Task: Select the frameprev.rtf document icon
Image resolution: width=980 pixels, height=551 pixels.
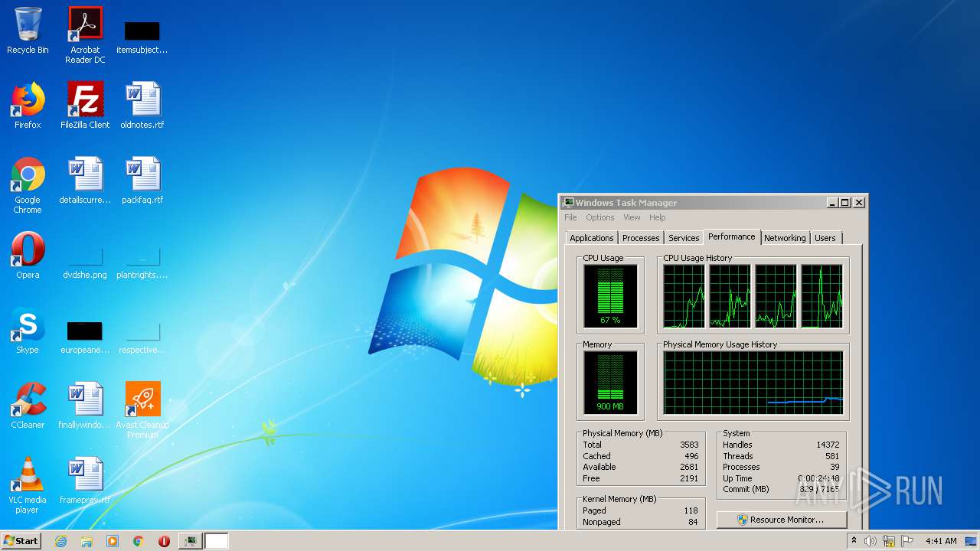Action: (85, 481)
